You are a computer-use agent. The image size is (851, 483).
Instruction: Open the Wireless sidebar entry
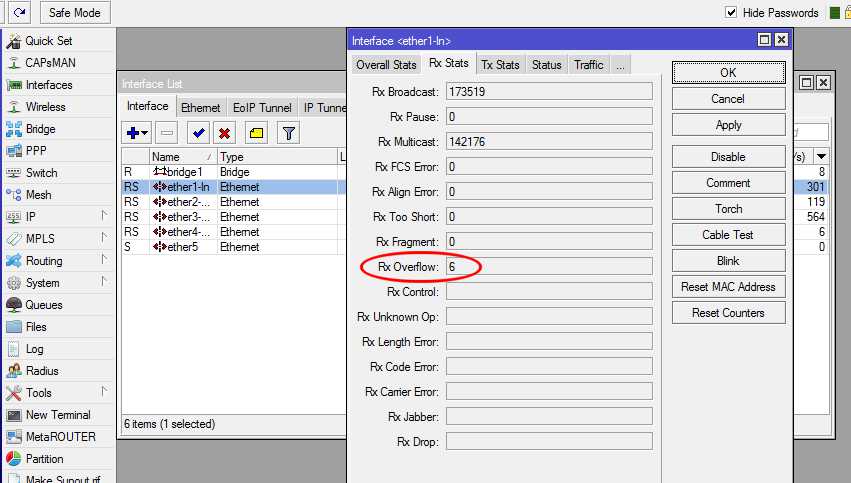(36, 107)
